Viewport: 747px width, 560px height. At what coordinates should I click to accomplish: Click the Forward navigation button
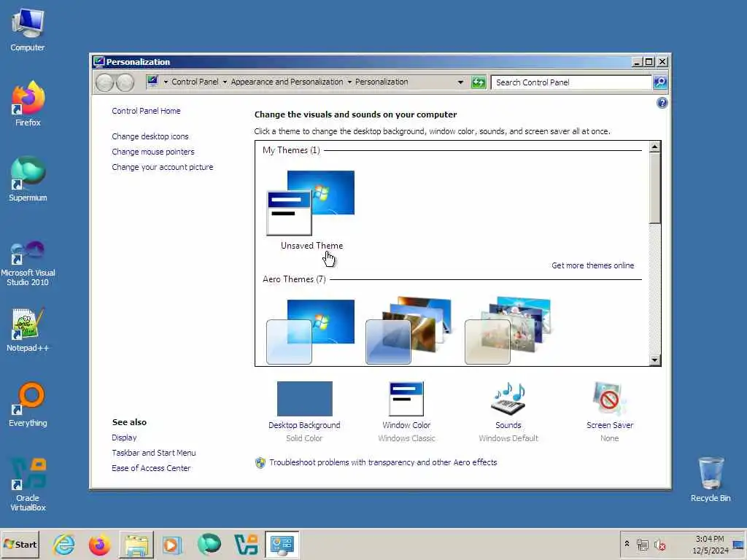[x=125, y=82]
